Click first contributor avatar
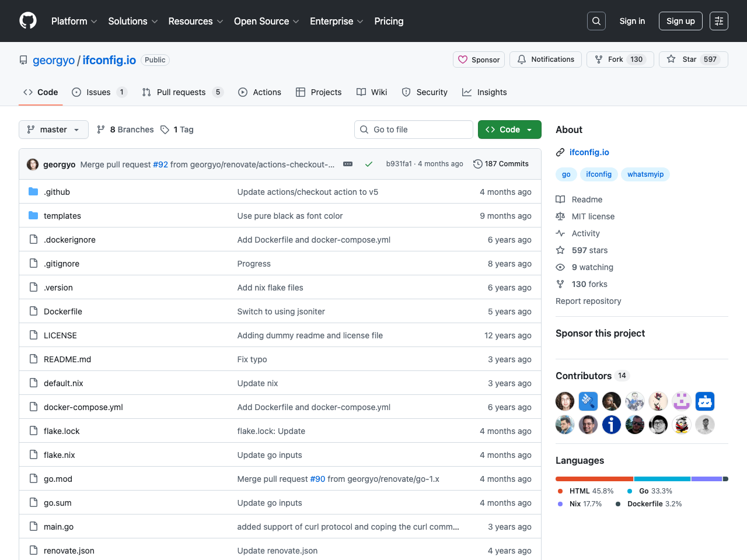747x560 pixels. [565, 401]
